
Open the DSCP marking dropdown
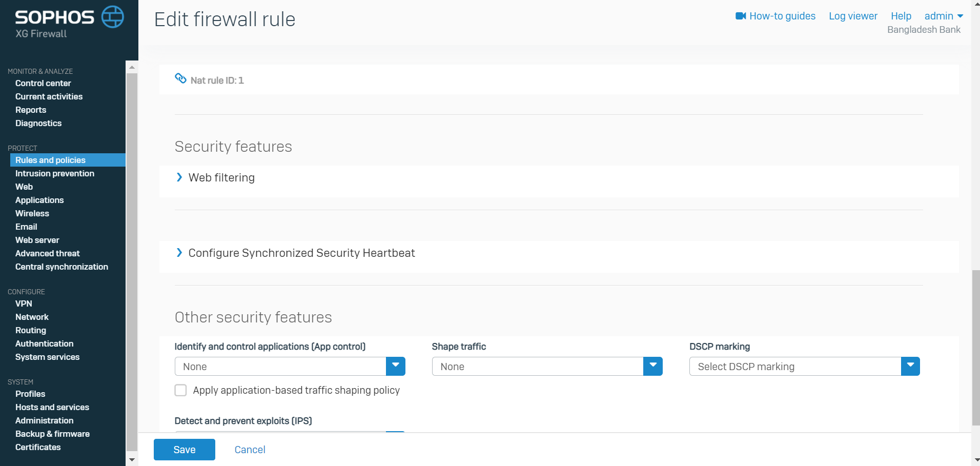(910, 366)
